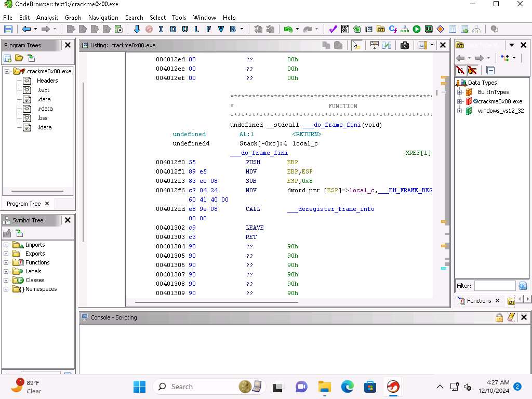Clear console with the eraser icon
This screenshot has width=532, height=399.
[x=511, y=317]
